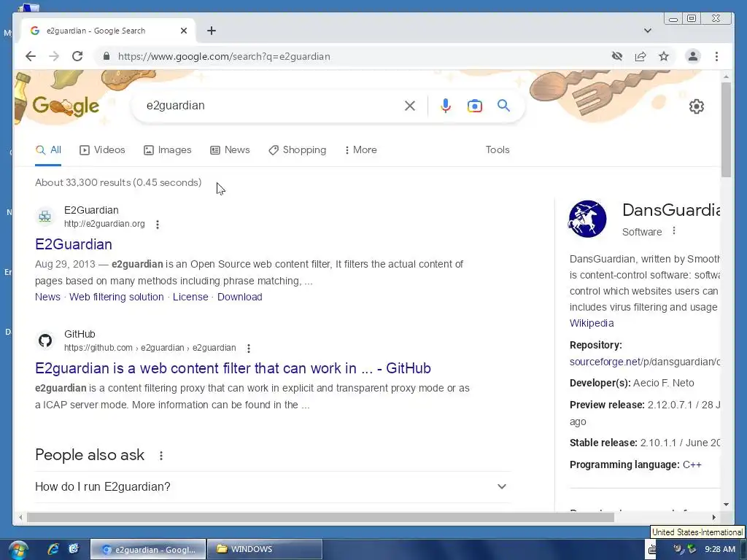This screenshot has height=560, width=747.
Task: Click the taskbar clock showing 9:28 AM
Action: (720, 549)
